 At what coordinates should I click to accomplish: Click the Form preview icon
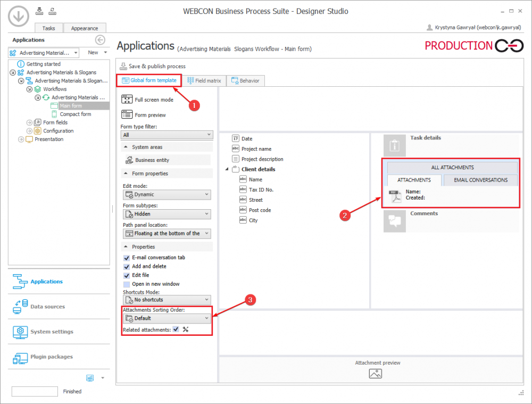pos(127,114)
